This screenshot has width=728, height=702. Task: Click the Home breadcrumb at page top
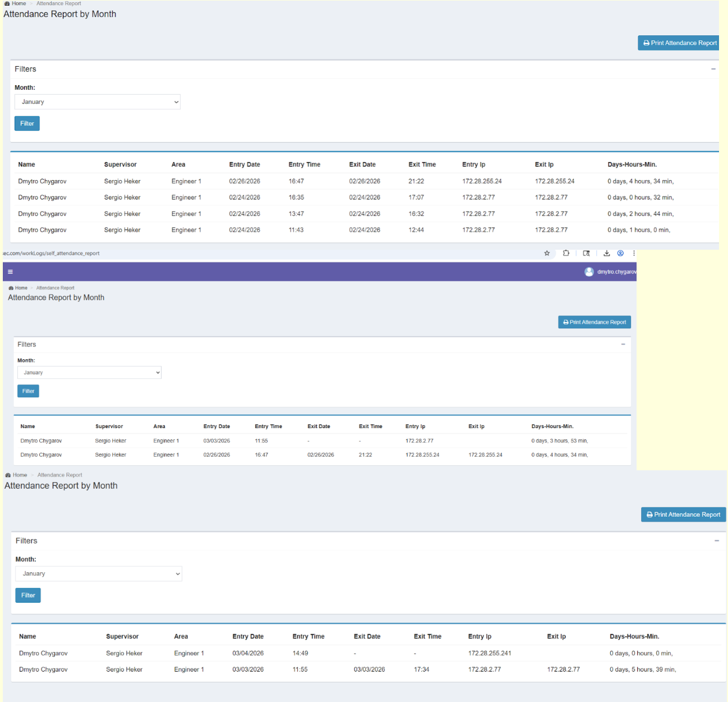tap(19, 3)
